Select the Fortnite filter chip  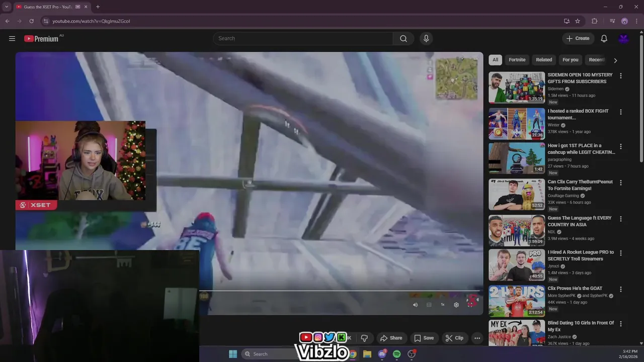[517, 60]
